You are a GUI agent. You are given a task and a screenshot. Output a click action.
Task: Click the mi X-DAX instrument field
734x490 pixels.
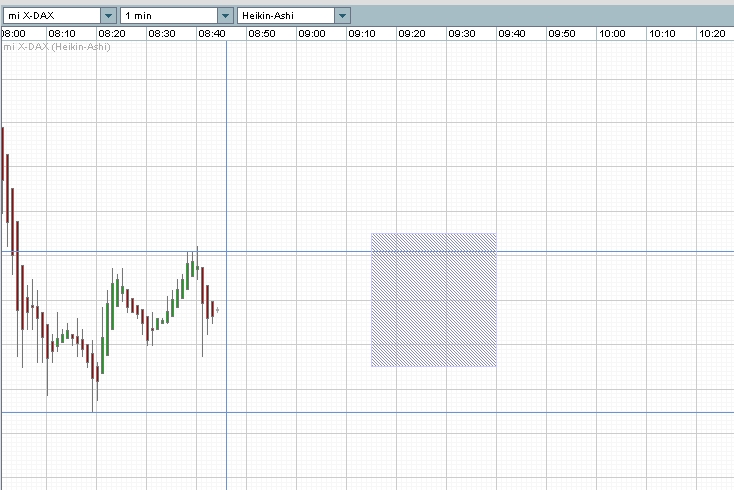(x=52, y=16)
